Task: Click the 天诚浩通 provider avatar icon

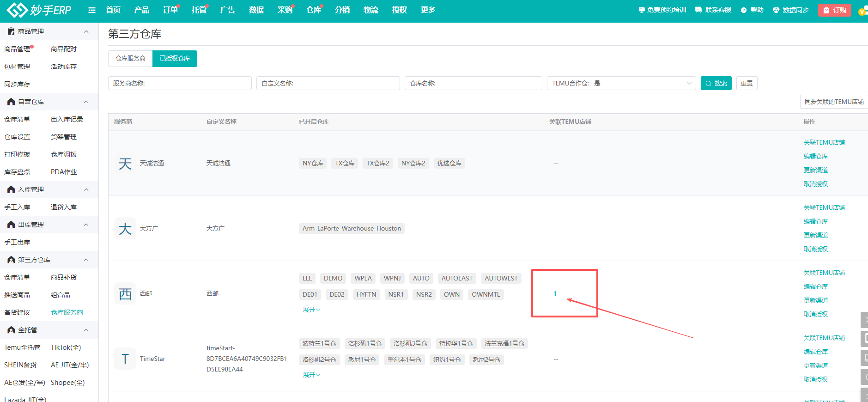Action: click(125, 164)
